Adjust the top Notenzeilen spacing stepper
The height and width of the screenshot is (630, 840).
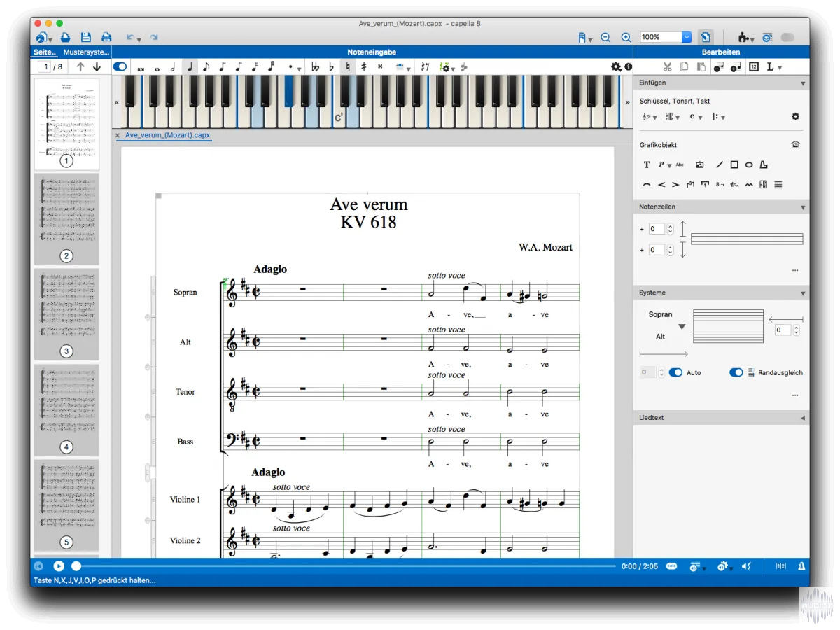[x=670, y=229]
